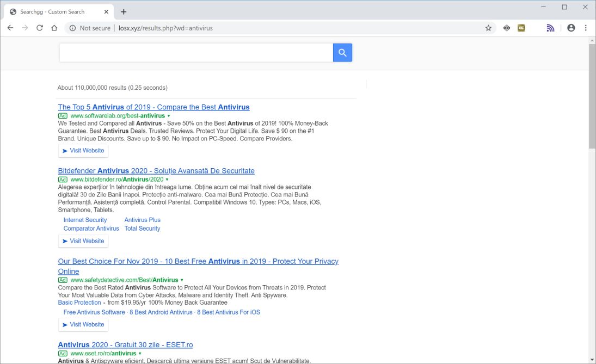Open the Comparator Antivirus sitelink
Screen dimensions: 596x364
point(91,229)
